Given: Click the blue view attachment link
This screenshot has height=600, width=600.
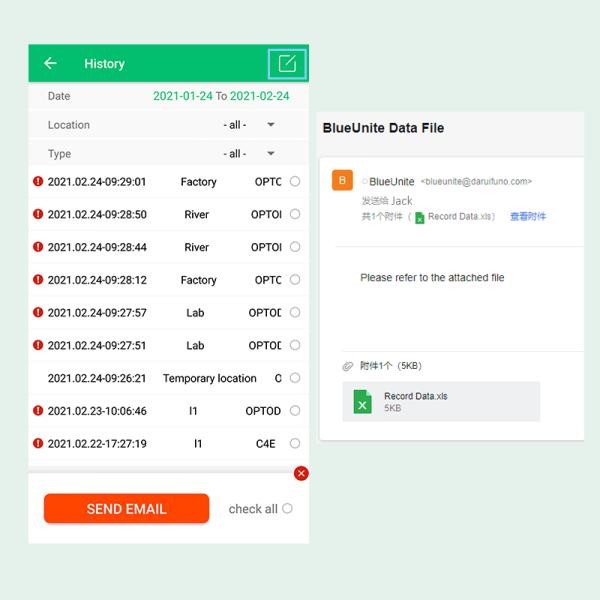Looking at the screenshot, I should click(528, 217).
